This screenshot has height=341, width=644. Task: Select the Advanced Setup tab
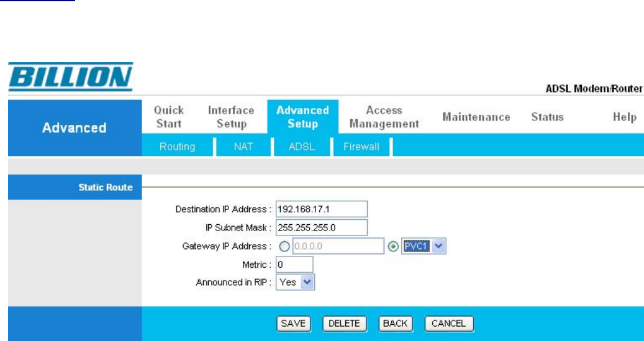302,117
